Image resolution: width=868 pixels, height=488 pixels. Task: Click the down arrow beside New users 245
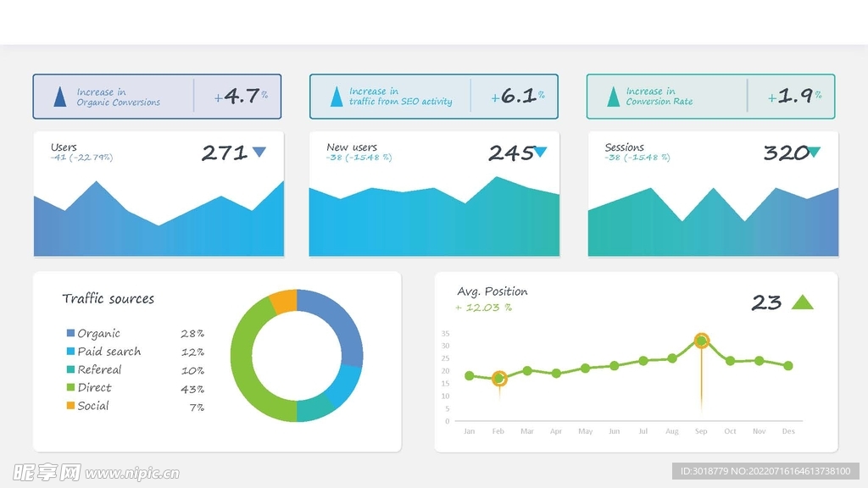540,152
